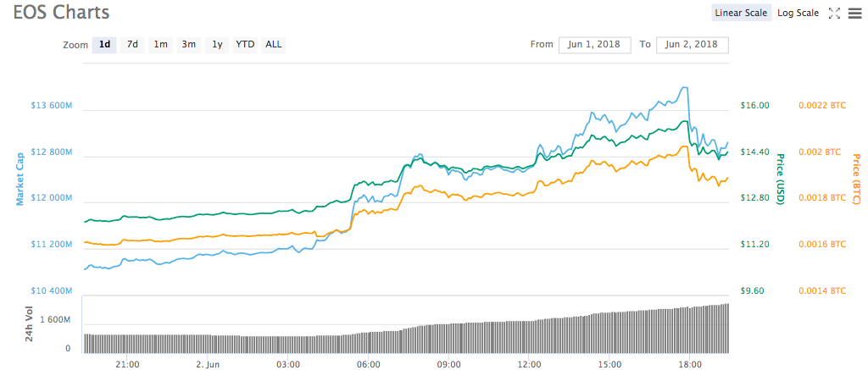Click the 0.0016 BTC label
This screenshot has width=868, height=370.
822,245
